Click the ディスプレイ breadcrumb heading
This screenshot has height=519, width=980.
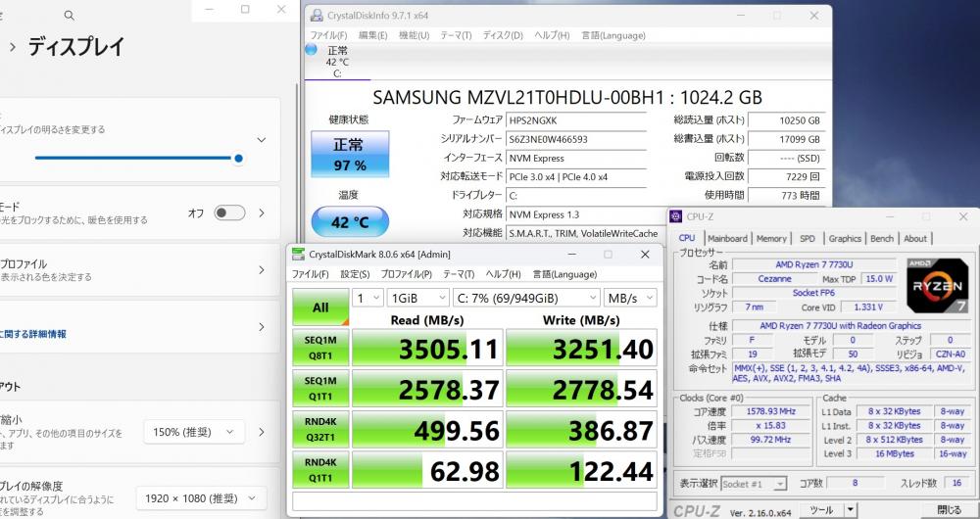(x=76, y=47)
